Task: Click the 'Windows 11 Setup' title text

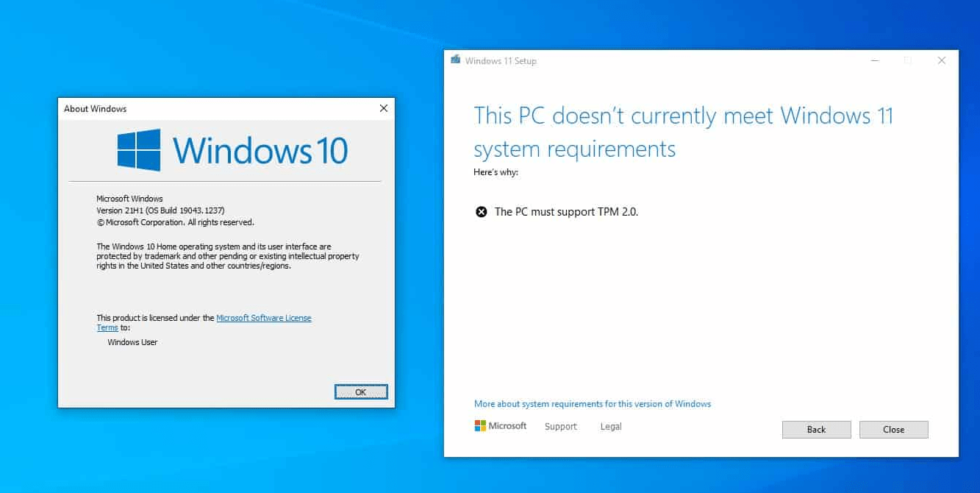Action: click(x=501, y=61)
